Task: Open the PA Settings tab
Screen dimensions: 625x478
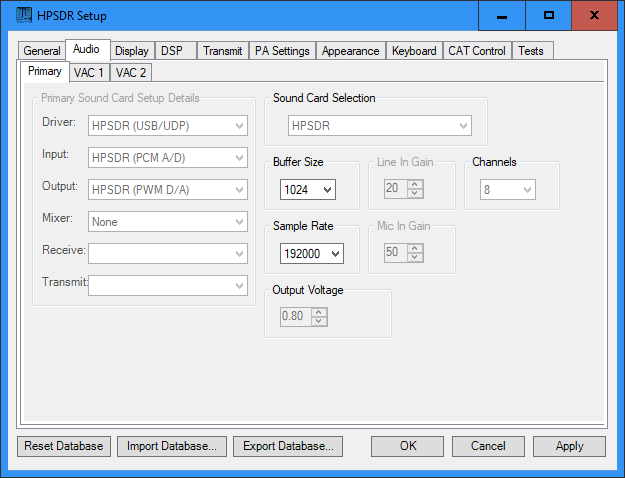Action: [283, 51]
